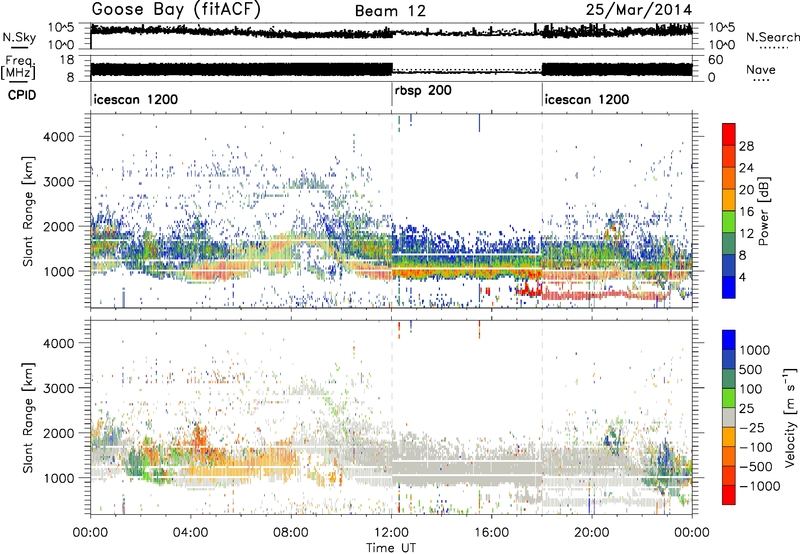
Task: Click the '500' tick on Velocity colorbar
Action: pos(751,370)
